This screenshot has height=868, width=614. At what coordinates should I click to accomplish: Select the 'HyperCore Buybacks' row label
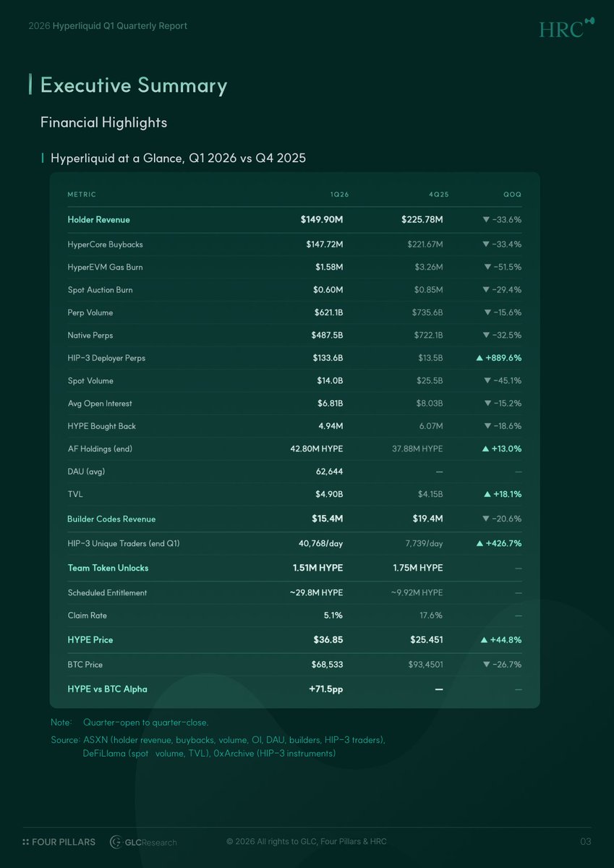105,244
